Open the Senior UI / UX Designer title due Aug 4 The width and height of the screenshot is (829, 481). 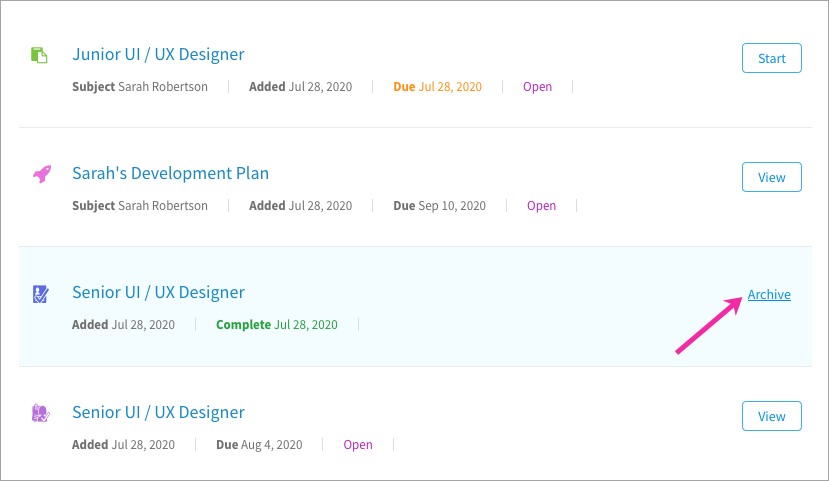[x=158, y=412]
